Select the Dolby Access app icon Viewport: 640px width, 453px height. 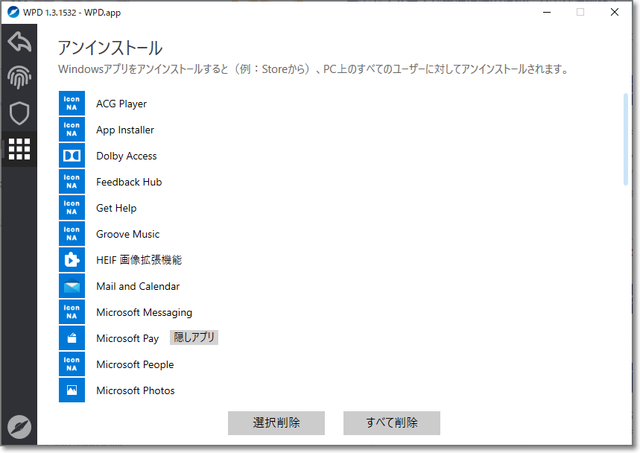[x=72, y=156]
